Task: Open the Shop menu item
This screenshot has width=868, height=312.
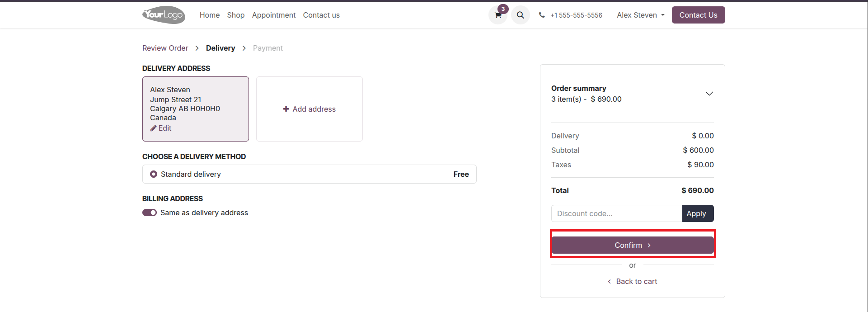Action: (x=236, y=15)
